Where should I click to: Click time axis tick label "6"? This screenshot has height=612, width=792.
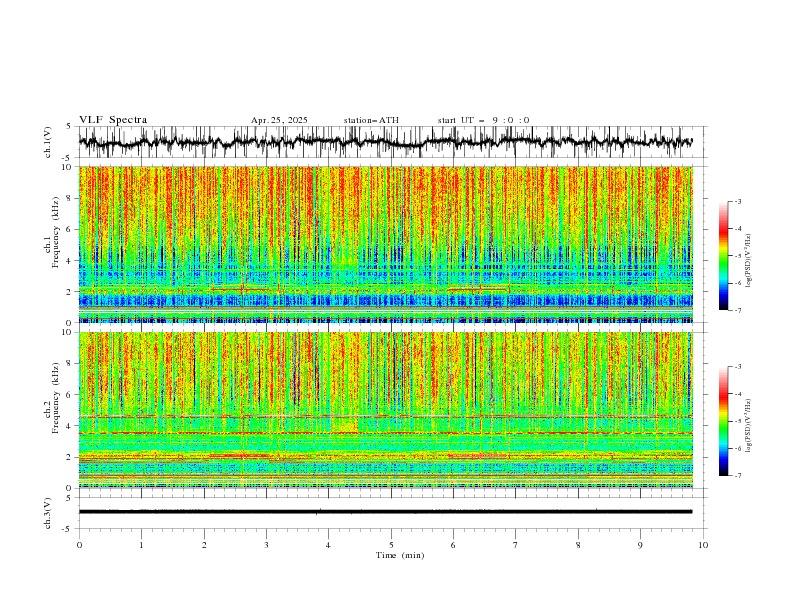click(453, 545)
